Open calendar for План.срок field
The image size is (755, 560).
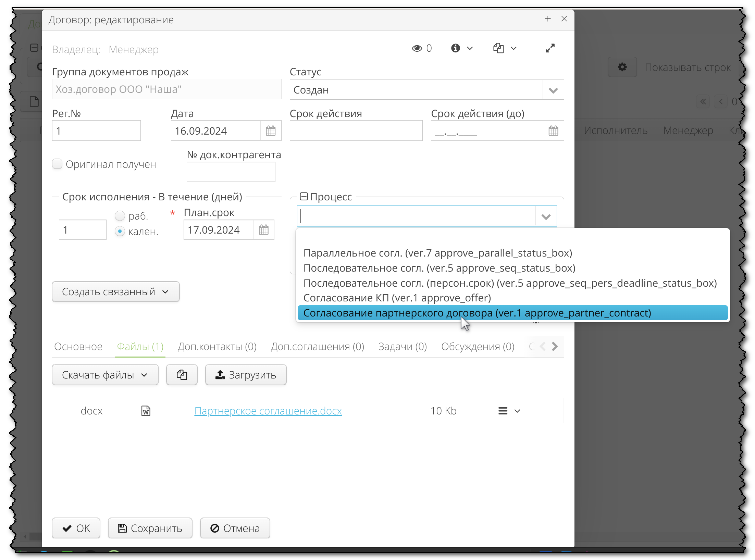263,230
